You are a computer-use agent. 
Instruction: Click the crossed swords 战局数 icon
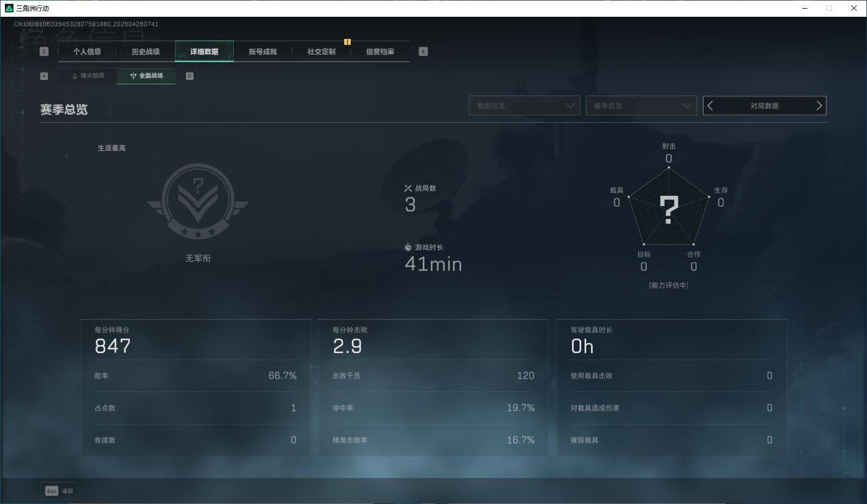(x=408, y=188)
